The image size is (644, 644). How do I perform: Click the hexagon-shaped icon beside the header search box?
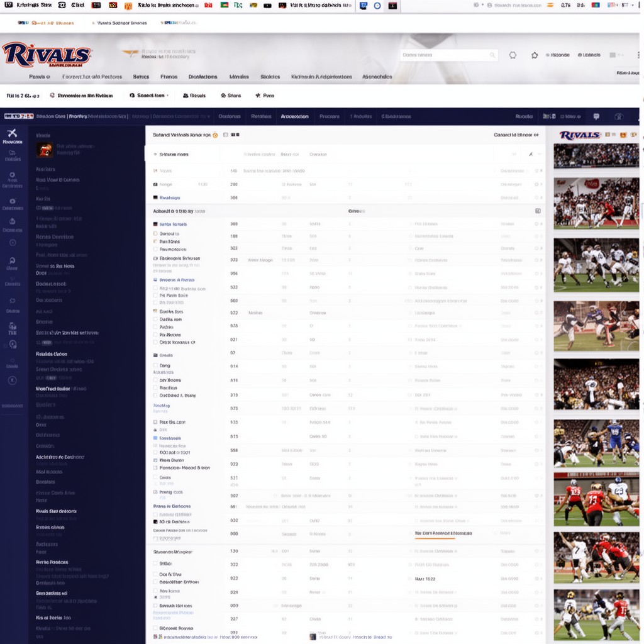tap(513, 55)
